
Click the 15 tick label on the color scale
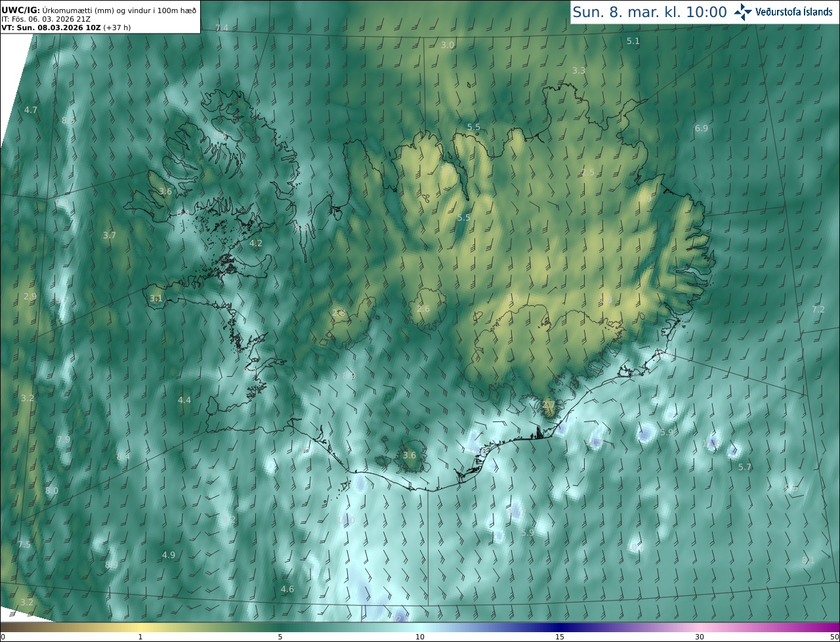(x=560, y=637)
